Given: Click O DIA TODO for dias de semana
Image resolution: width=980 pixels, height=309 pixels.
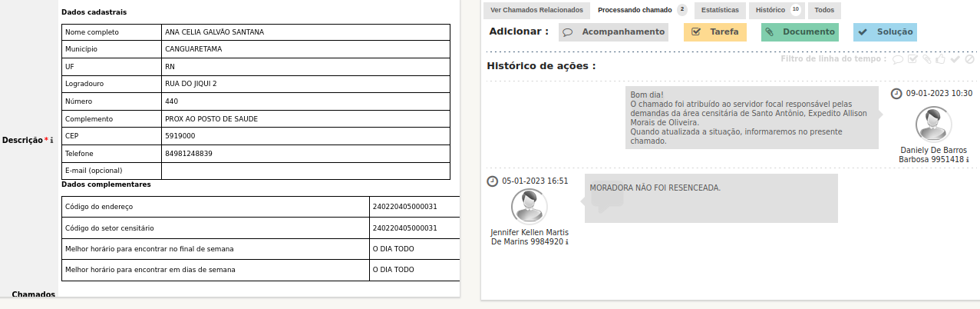Looking at the screenshot, I should [x=414, y=270].
